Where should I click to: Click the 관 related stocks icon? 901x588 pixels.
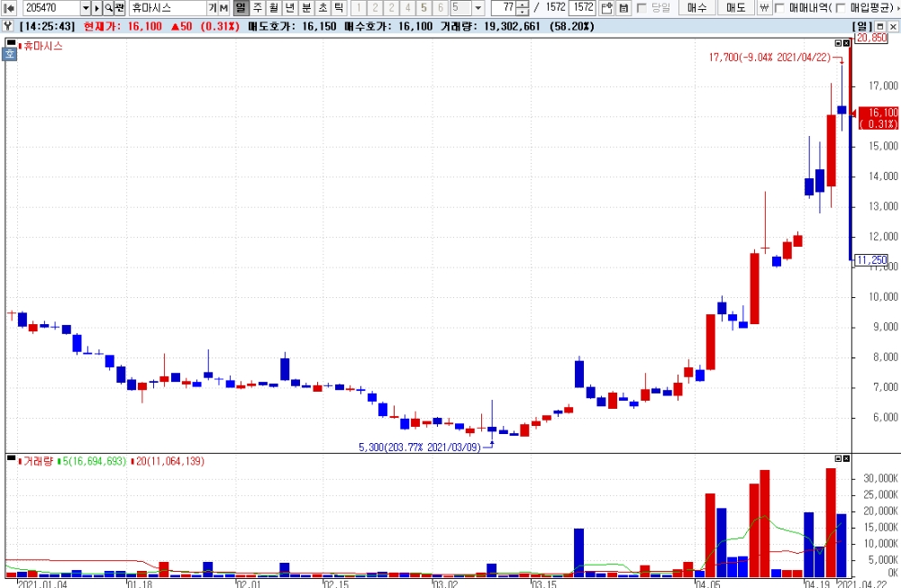coord(120,8)
